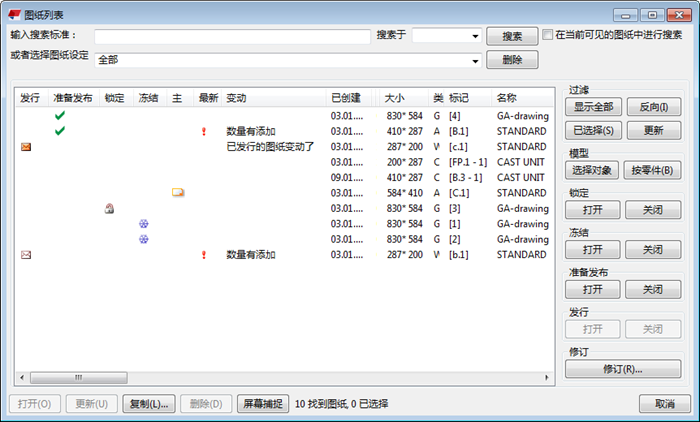The image size is (700, 422).
Task: Click 已发行的图纸变动了 change text
Action: [x=271, y=146]
